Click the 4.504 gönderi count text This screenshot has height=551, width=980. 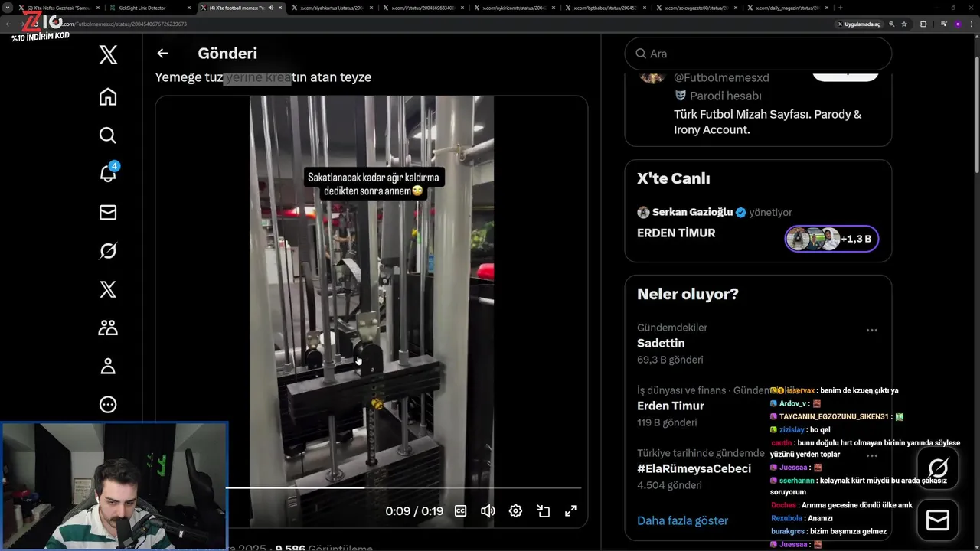[669, 485]
